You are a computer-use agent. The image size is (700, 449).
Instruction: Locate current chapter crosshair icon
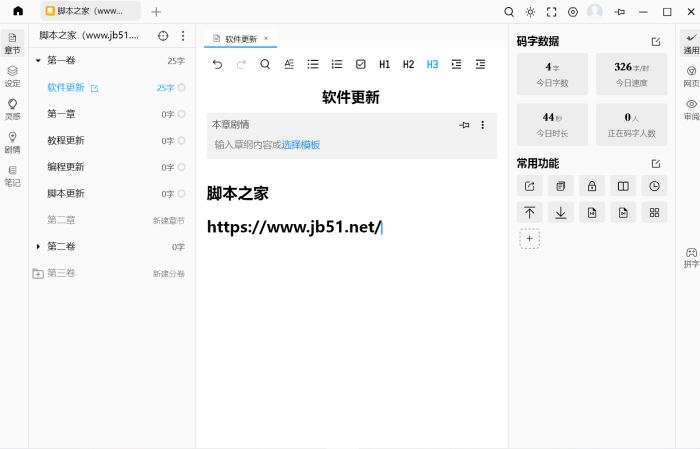pos(163,36)
